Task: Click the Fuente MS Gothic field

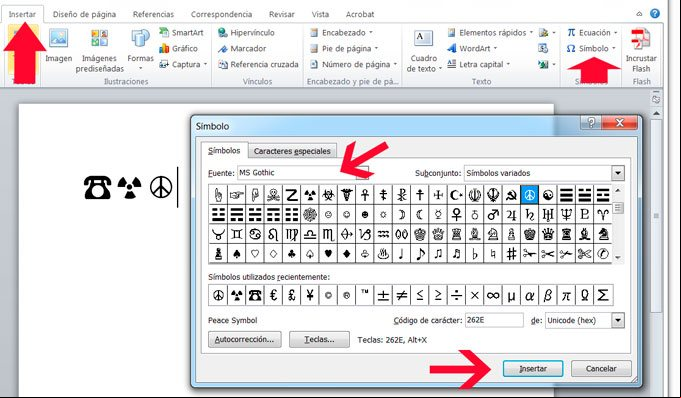Action: [303, 173]
